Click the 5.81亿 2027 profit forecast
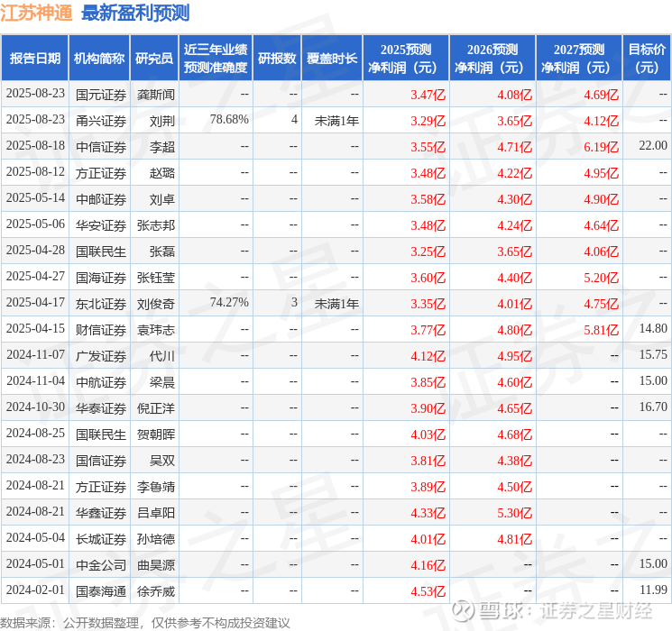This screenshot has width=672, height=631. point(602,330)
